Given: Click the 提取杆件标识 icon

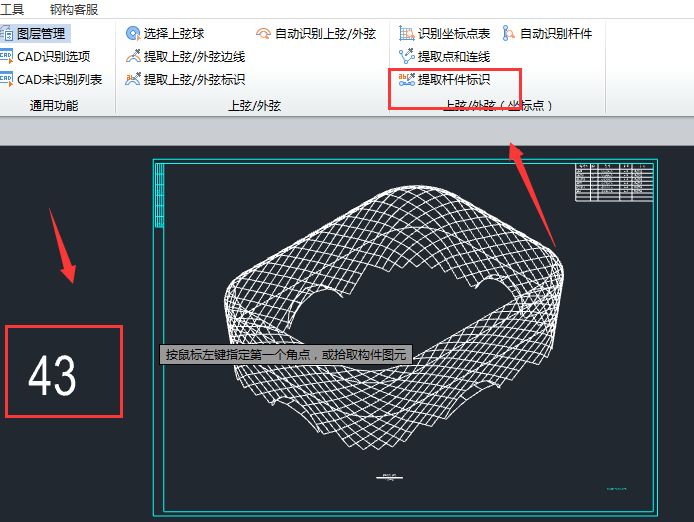Looking at the screenshot, I should click(x=406, y=79).
